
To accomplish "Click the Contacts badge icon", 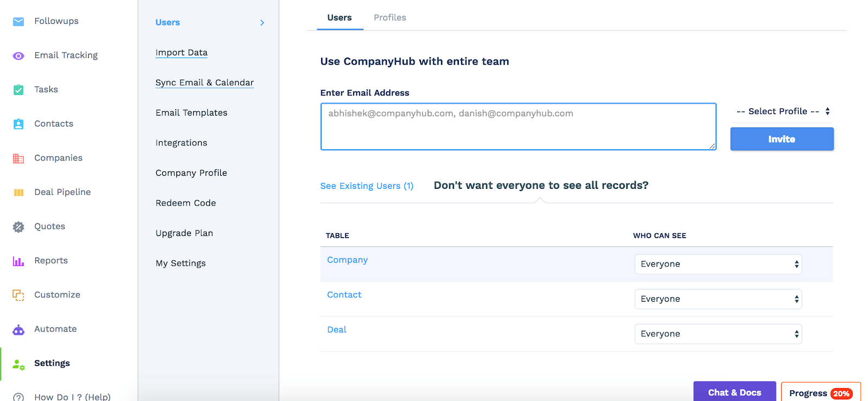I will (18, 124).
